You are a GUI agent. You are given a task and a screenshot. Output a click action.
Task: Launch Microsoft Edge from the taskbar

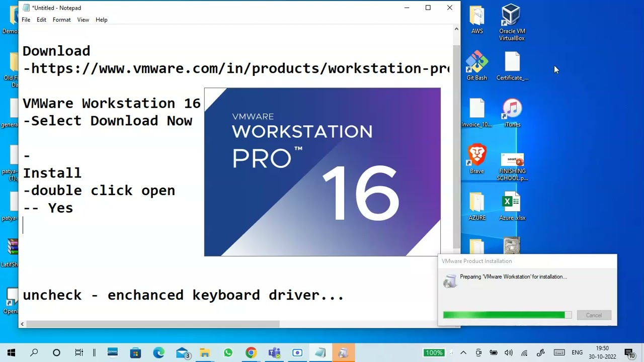coord(158,353)
